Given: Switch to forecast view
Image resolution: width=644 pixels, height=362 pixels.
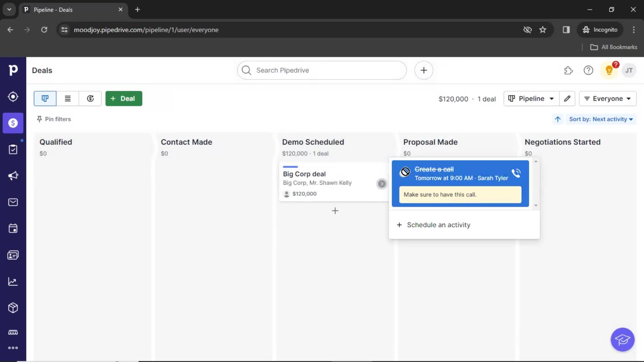Looking at the screenshot, I should pos(90,99).
